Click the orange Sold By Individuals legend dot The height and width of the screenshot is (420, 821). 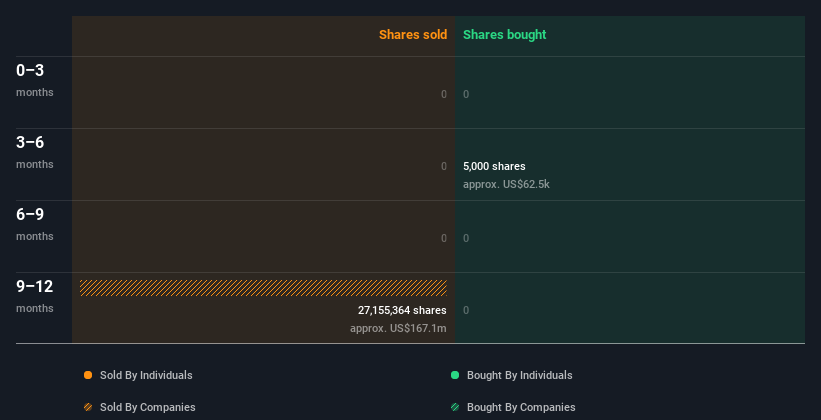click(88, 375)
